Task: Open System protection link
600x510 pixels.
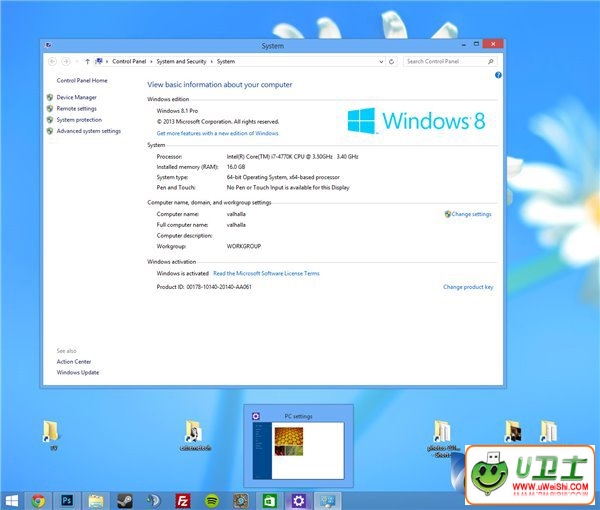Action: (x=79, y=120)
